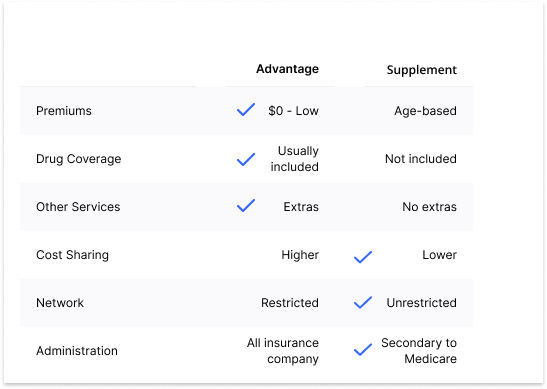Click the Age-based premium text

[425, 111]
